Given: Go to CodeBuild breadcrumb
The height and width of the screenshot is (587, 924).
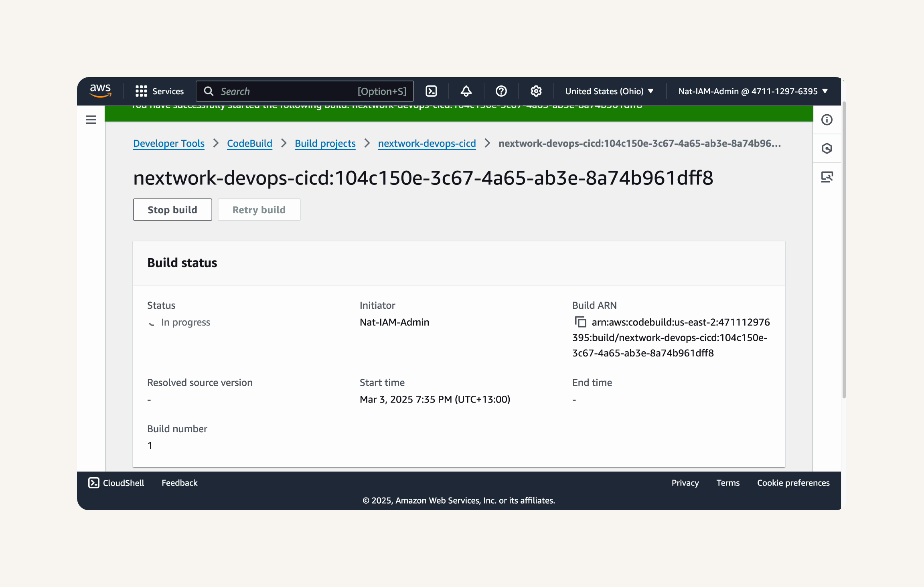Looking at the screenshot, I should coord(249,143).
